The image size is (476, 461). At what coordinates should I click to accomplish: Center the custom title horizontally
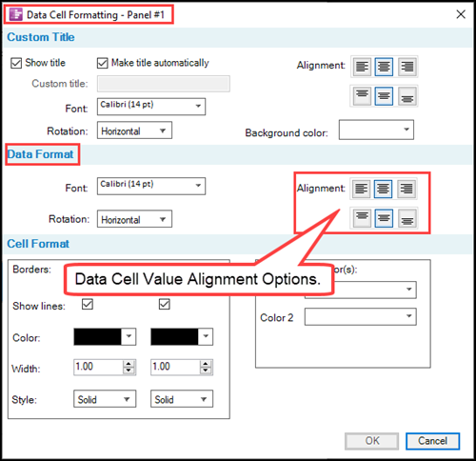click(384, 67)
